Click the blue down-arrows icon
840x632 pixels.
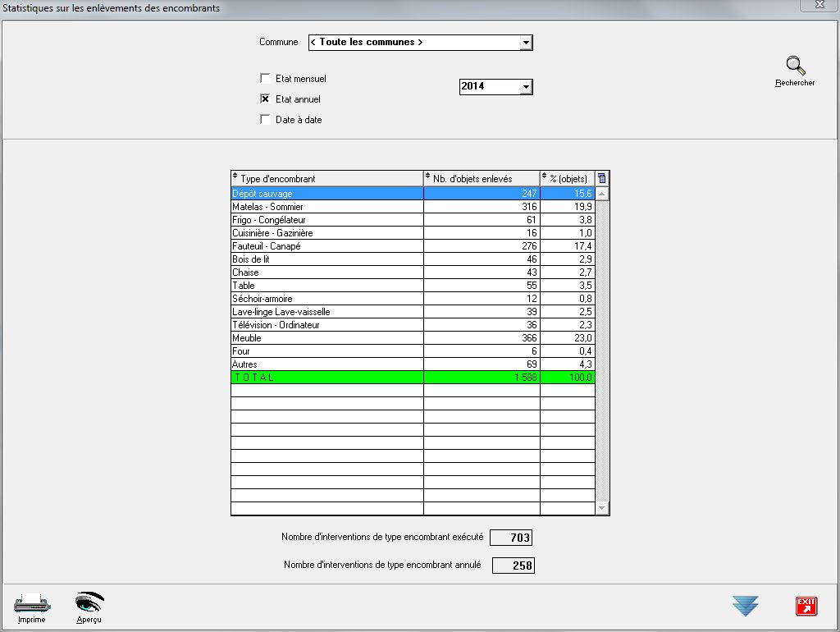(x=745, y=607)
